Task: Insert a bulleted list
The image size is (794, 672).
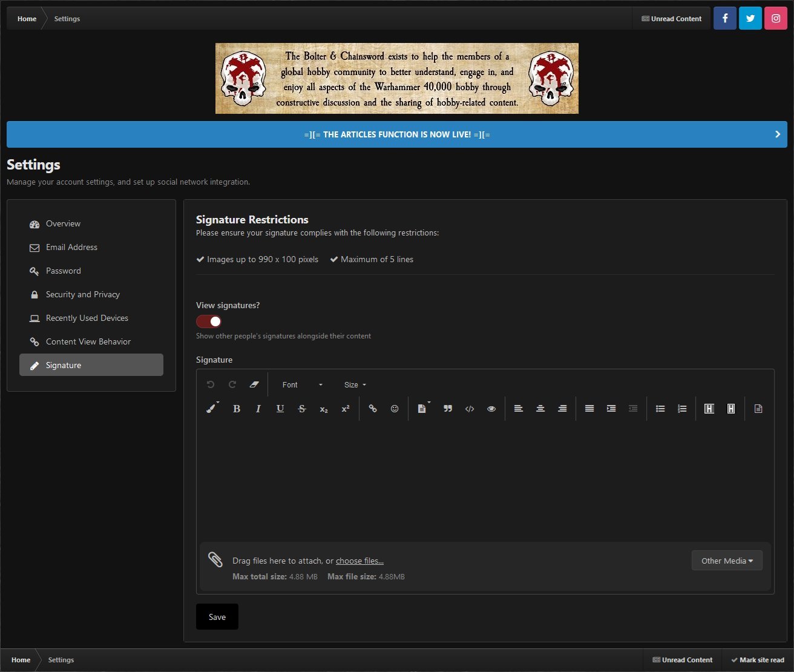Action: (660, 409)
